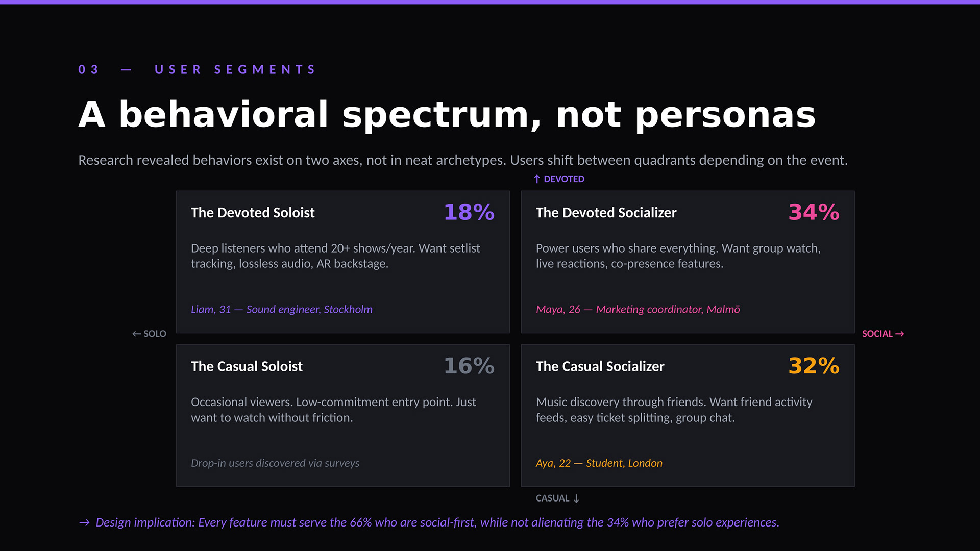Click the pink 34% figure
The width and height of the screenshot is (980, 551).
[814, 212]
